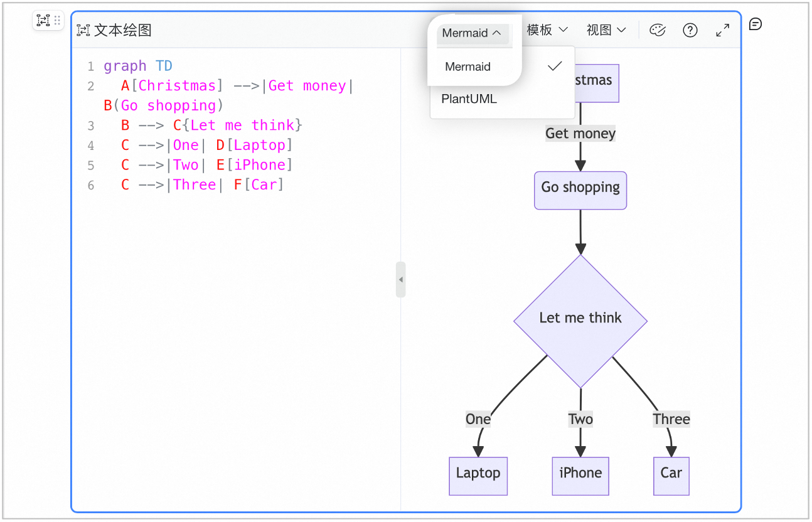Click the drag handle dots beside block icon
Image resolution: width=812 pixels, height=522 pixels.
point(57,20)
